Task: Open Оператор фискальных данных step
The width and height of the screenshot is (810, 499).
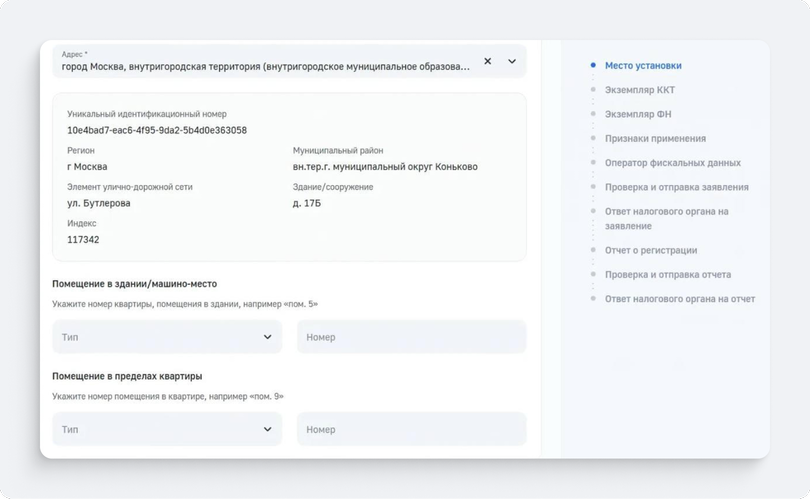Action: point(673,163)
